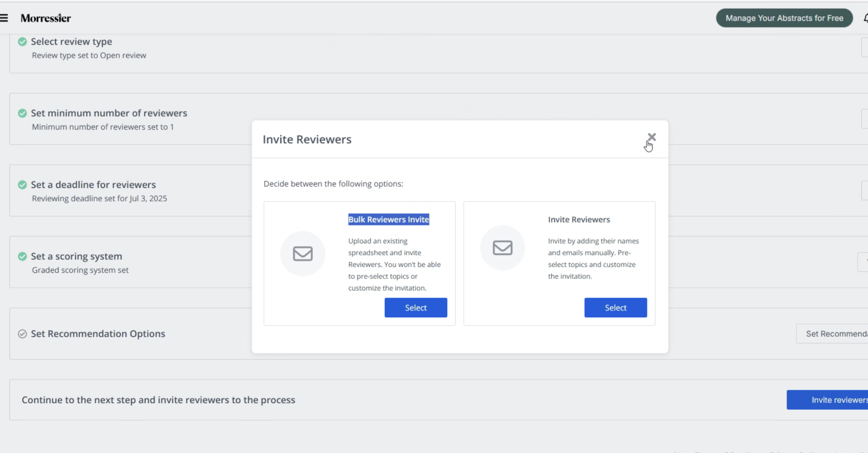Click the Morressier logo
Screen dimensions: 868x453
(x=46, y=18)
